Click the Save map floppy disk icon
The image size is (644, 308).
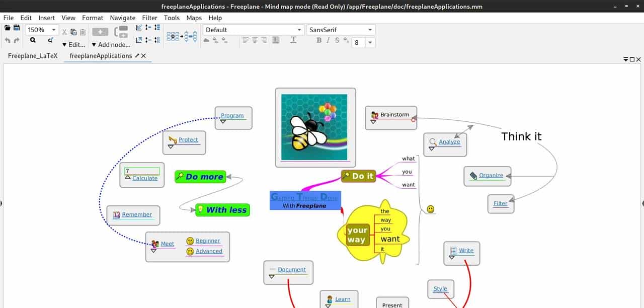pos(17,28)
